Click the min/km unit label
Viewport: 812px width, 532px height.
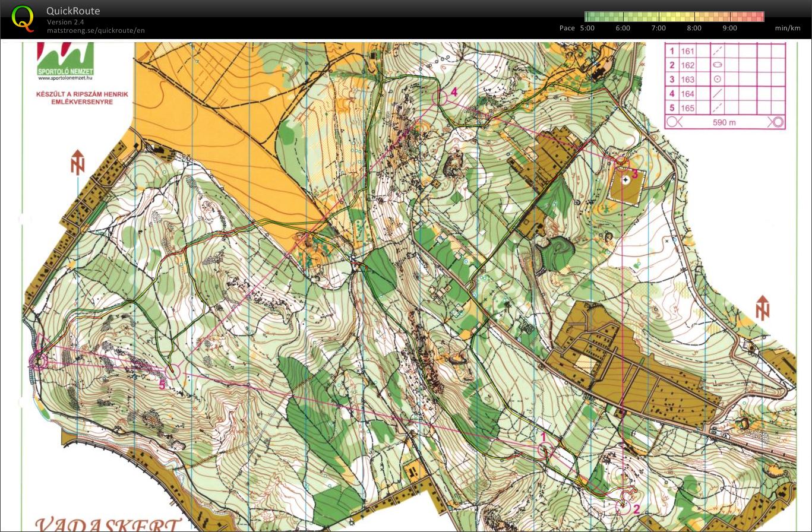pyautogui.click(x=788, y=28)
